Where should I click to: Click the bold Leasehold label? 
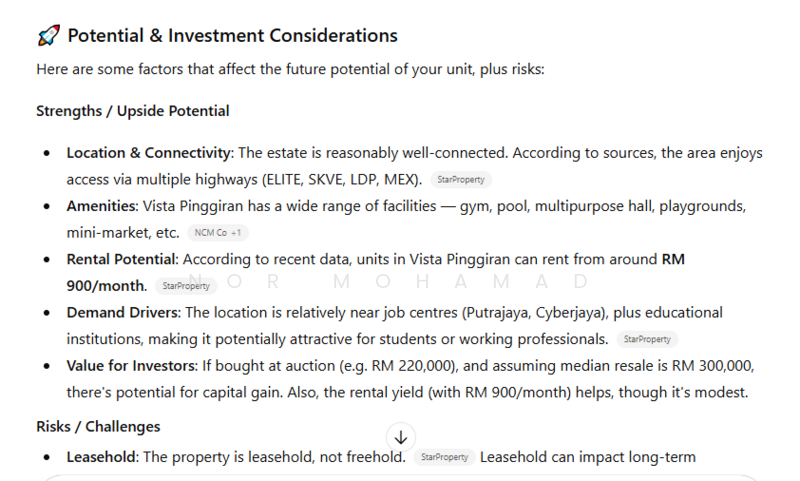tap(104, 457)
